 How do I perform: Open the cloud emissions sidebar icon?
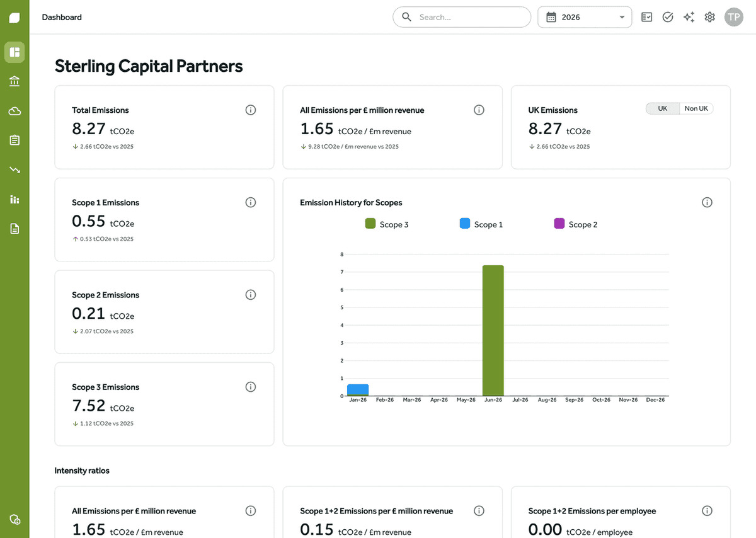(x=14, y=111)
